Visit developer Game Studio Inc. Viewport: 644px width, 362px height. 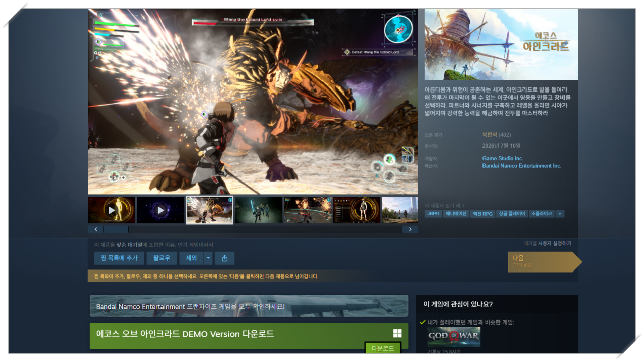pyautogui.click(x=503, y=158)
